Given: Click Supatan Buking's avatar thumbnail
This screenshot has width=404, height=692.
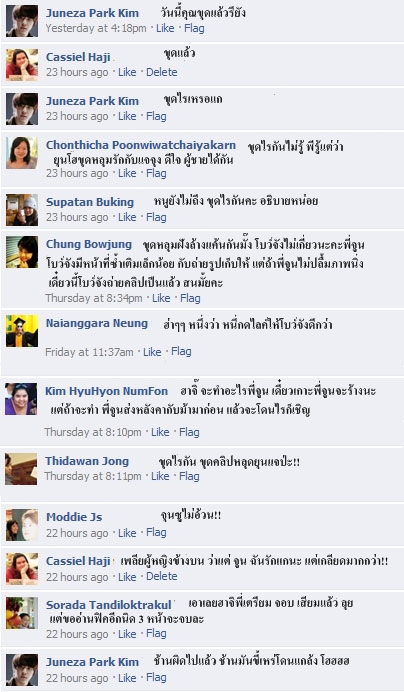Looking at the screenshot, I should pos(22,210).
